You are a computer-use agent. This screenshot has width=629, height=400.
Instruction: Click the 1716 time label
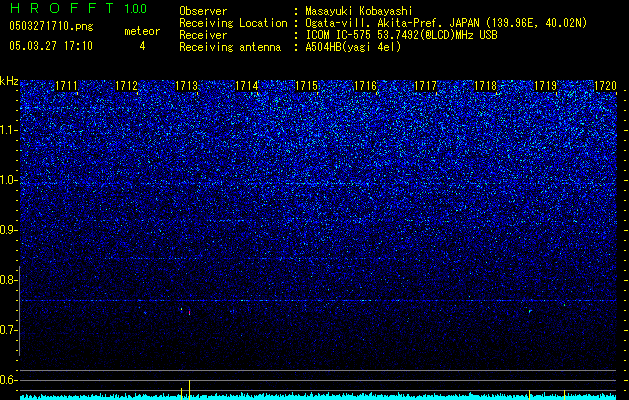pyautogui.click(x=366, y=86)
